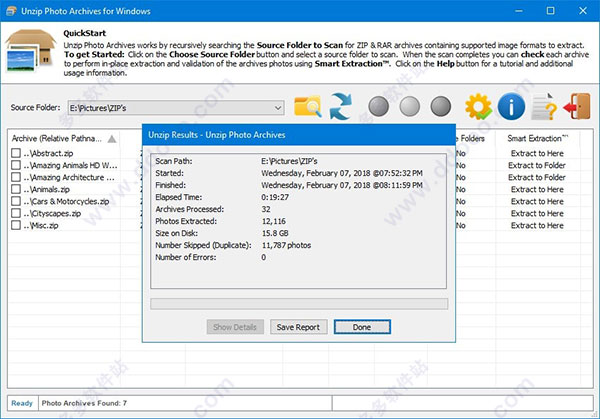This screenshot has height=419, width=600.
Task: Click the Ready status text
Action: coord(22,403)
